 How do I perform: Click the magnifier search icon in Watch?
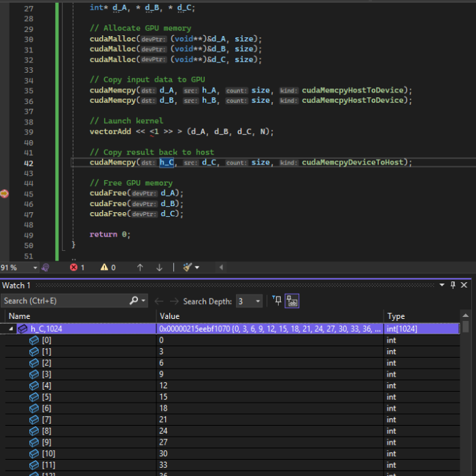pos(133,301)
